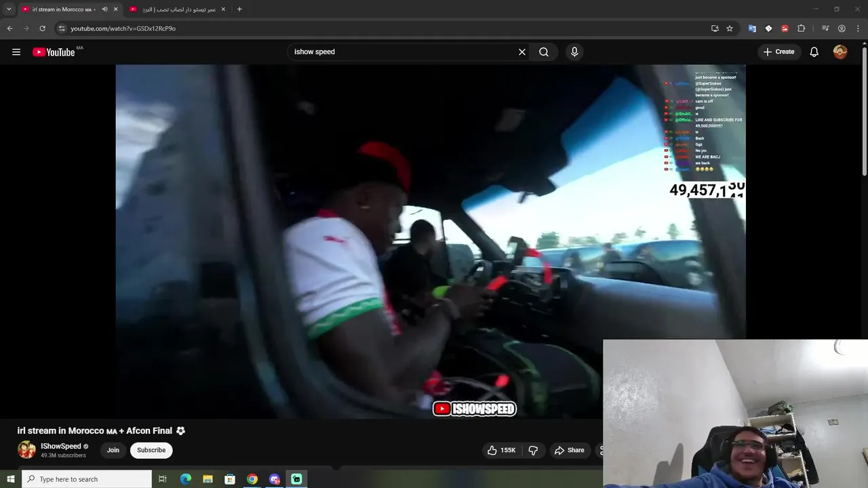Clear the search text with the X icon
Image resolution: width=868 pixels, height=488 pixels.
tap(522, 52)
